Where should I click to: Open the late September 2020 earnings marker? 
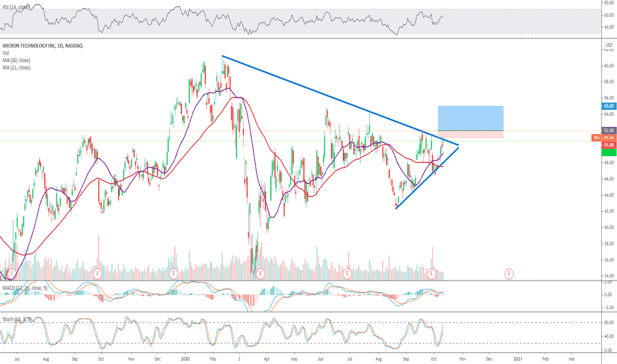(432, 273)
